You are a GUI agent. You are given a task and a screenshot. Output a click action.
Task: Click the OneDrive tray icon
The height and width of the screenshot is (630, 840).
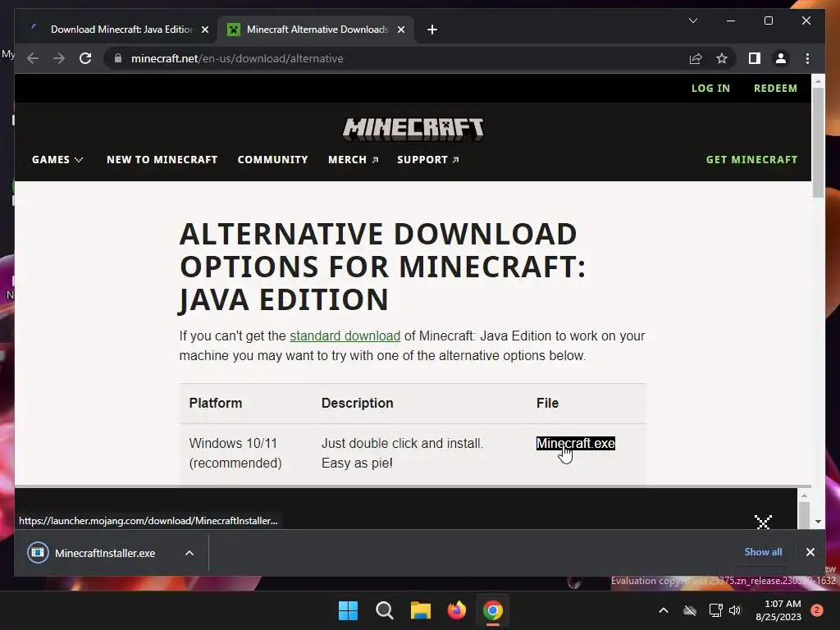pos(689,610)
